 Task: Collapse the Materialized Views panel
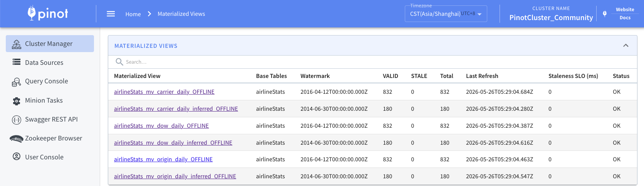tap(626, 46)
